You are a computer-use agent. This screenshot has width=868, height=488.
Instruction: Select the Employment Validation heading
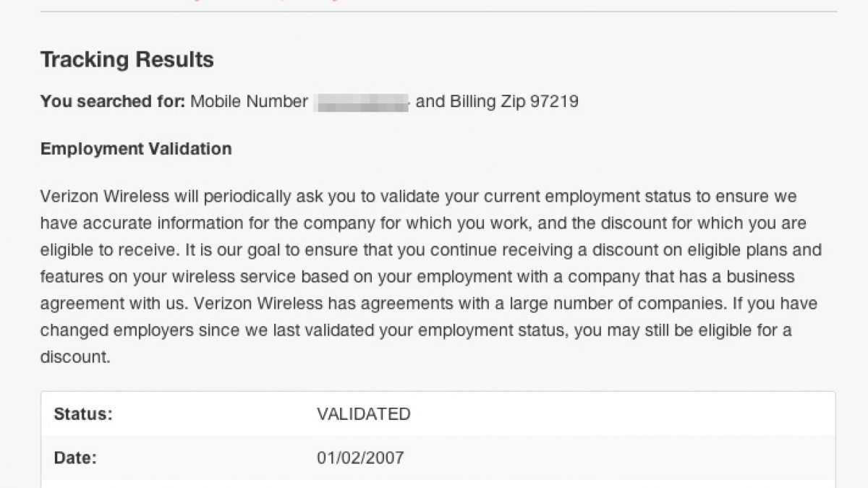tap(136, 149)
